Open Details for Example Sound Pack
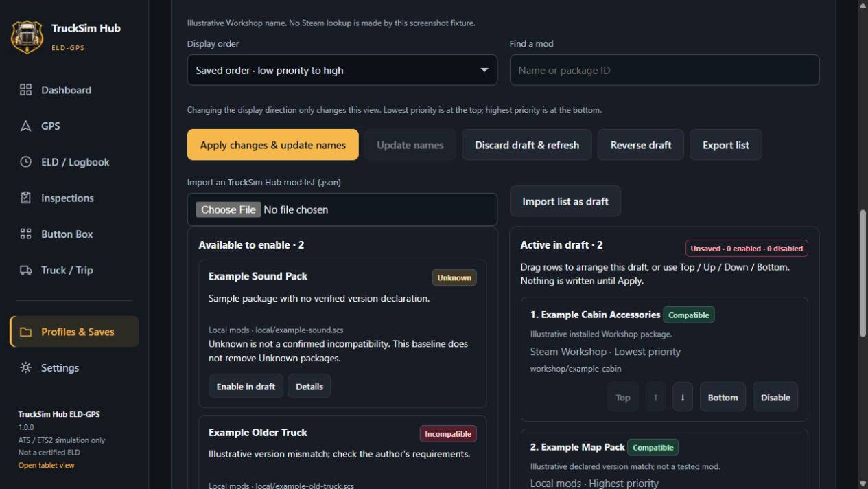The width and height of the screenshot is (868, 489). [309, 386]
